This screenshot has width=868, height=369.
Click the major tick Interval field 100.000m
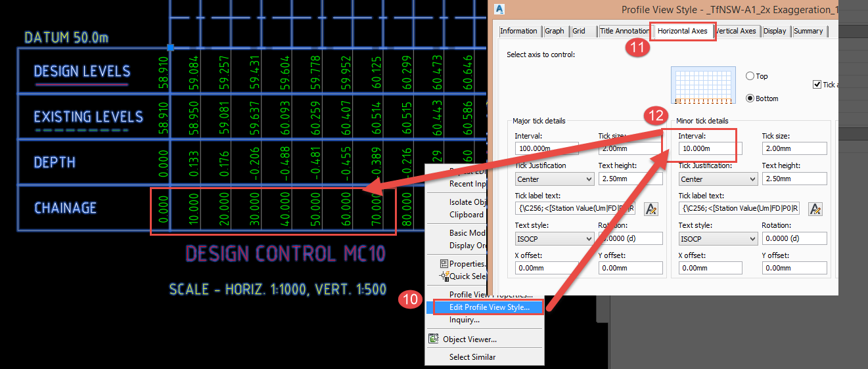pos(547,148)
